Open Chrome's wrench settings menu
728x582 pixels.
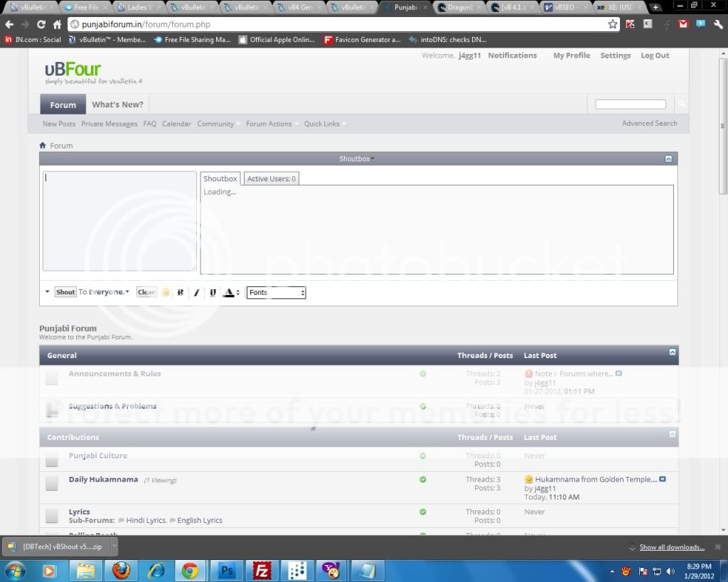[718, 24]
